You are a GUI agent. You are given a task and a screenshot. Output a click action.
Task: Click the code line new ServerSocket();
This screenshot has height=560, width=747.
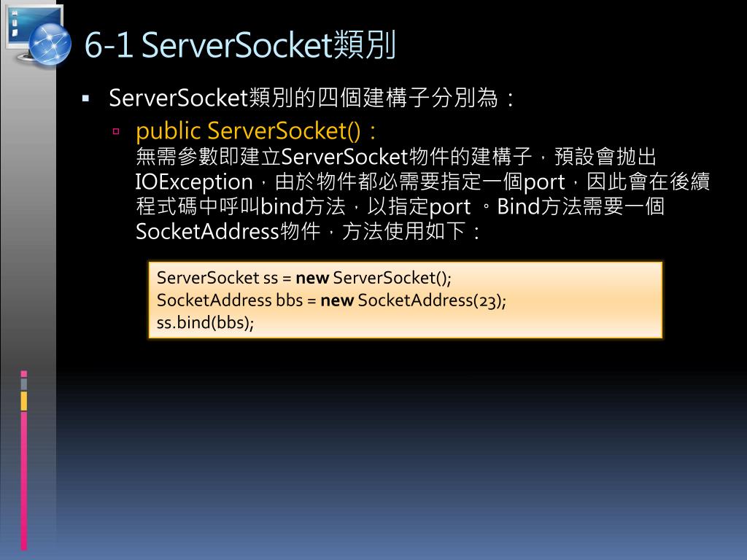point(304,278)
